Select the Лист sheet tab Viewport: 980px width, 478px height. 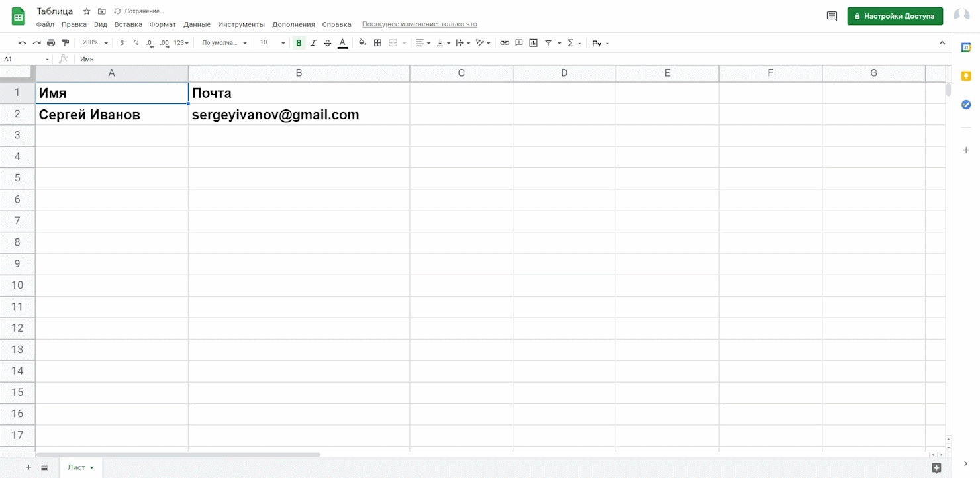click(81, 467)
